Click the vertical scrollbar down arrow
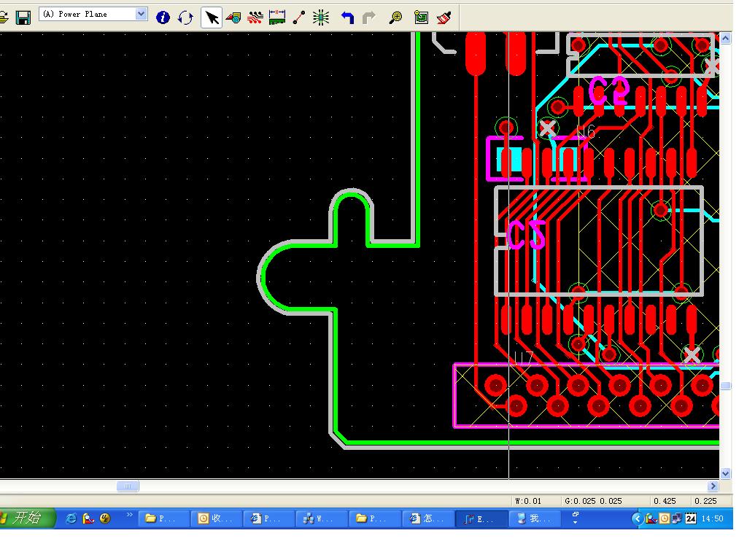The height and width of the screenshot is (560, 747). (725, 473)
